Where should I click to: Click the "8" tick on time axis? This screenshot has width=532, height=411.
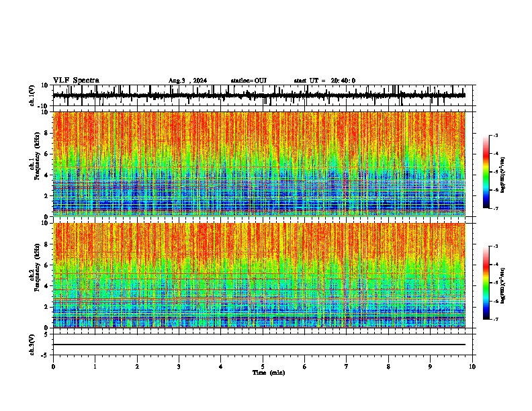coord(388,367)
